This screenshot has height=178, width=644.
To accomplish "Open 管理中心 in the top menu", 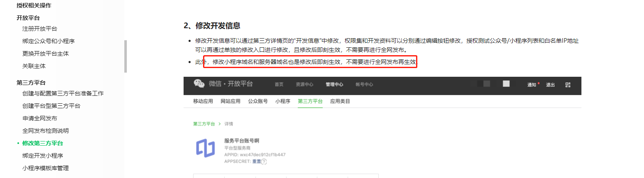I will pos(334,84).
